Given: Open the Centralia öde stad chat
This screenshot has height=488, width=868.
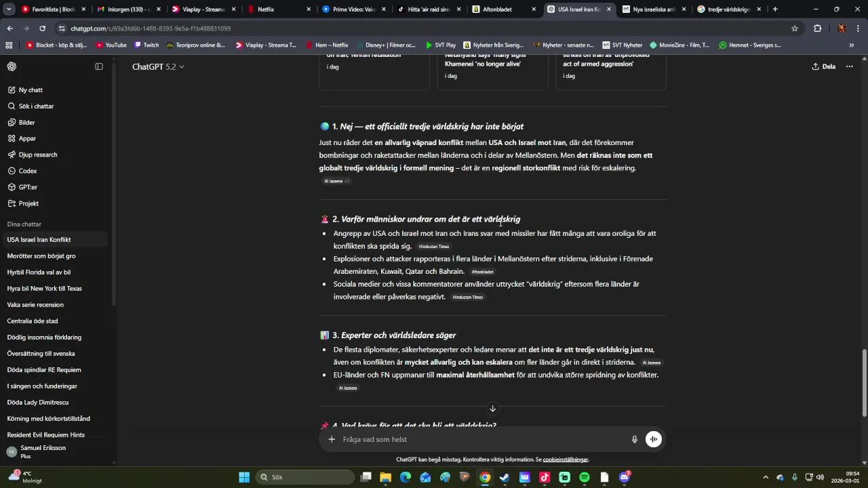Looking at the screenshot, I should coord(54,321).
